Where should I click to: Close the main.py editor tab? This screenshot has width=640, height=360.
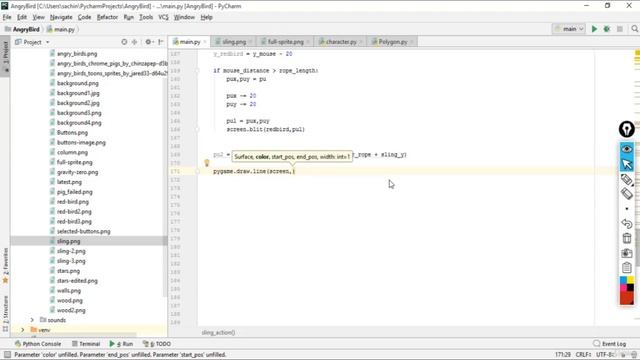pyautogui.click(x=205, y=42)
